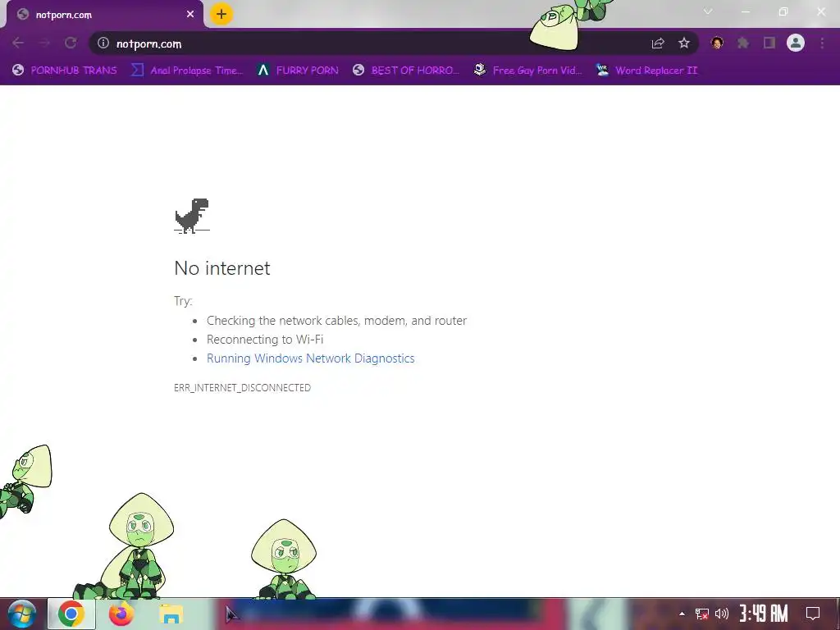Open the avatar extension icon in toolbar
Viewport: 840px width, 630px height.
[x=717, y=43]
